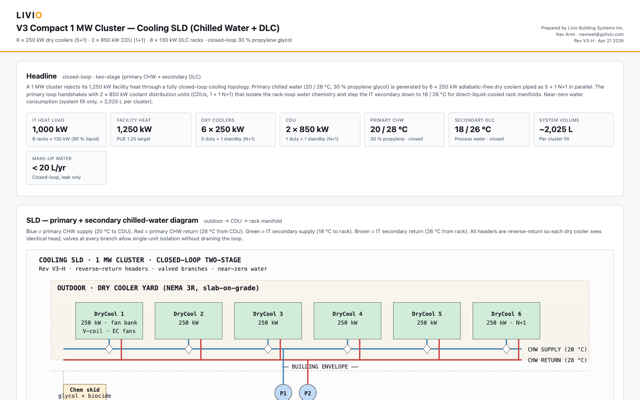Click the DryCool 1 isolation valve diamond
Image resolution: width=640 pixels, height=400 pixels.
[x=109, y=349]
